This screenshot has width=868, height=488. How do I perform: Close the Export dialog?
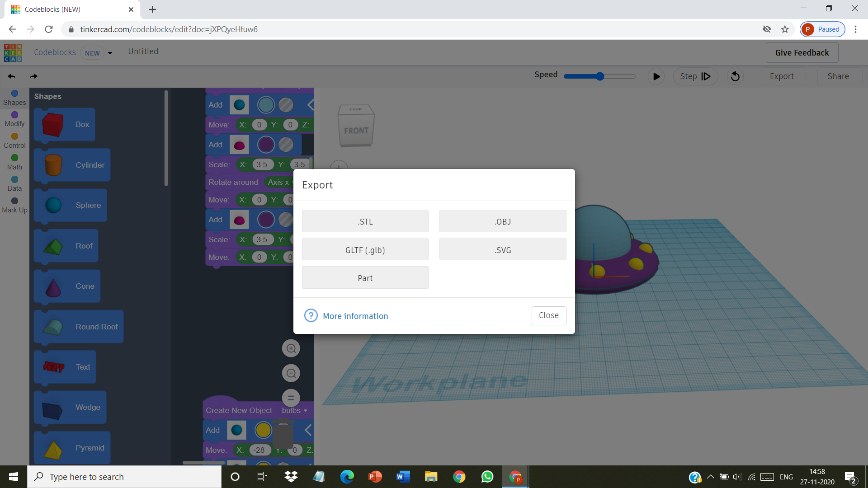click(548, 315)
